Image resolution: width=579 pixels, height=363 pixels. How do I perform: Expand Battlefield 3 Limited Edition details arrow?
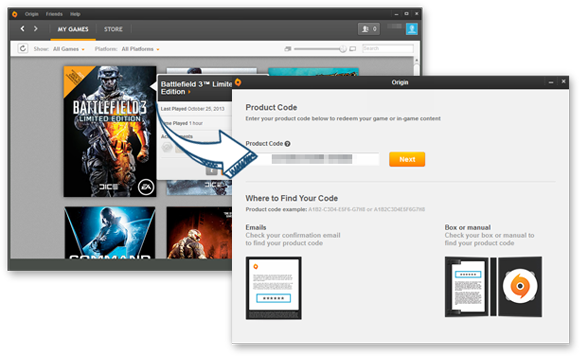point(189,92)
